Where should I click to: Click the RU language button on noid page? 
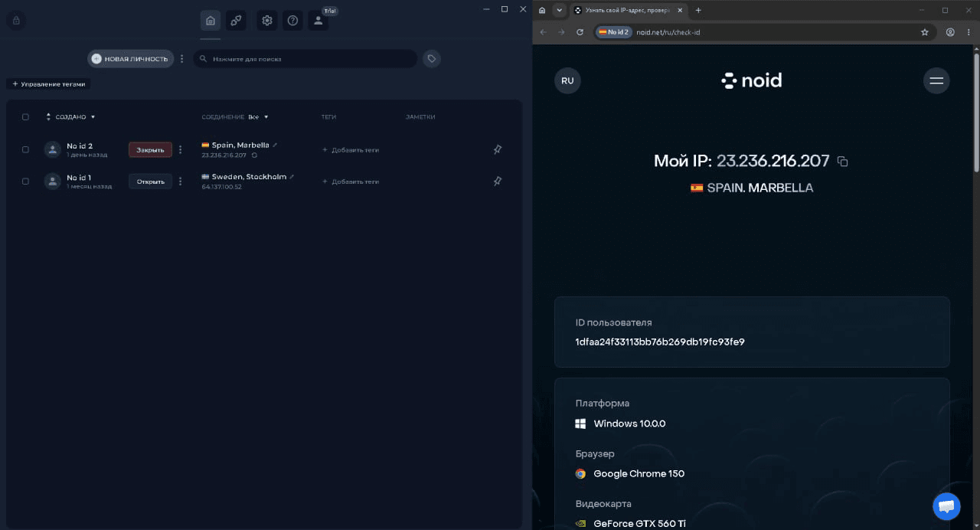pyautogui.click(x=567, y=80)
